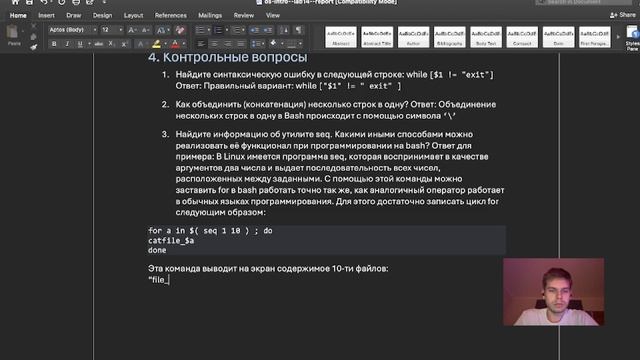Click the Paste clipboard icon
Image resolution: width=640 pixels, height=360 pixels.
pyautogui.click(x=13, y=32)
